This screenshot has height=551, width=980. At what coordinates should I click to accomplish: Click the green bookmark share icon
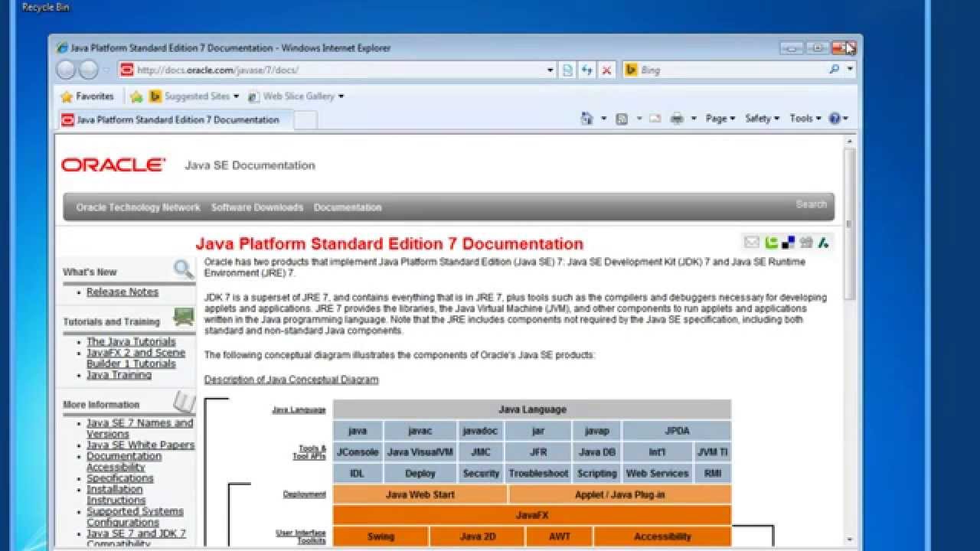click(771, 243)
